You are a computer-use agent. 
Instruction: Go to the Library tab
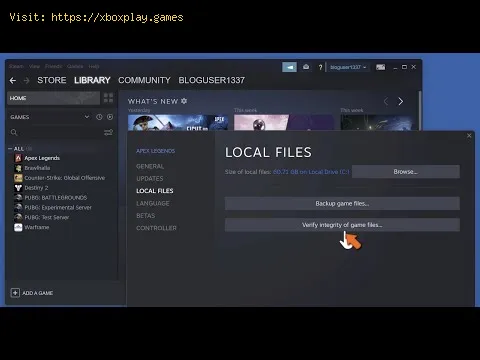(x=92, y=80)
